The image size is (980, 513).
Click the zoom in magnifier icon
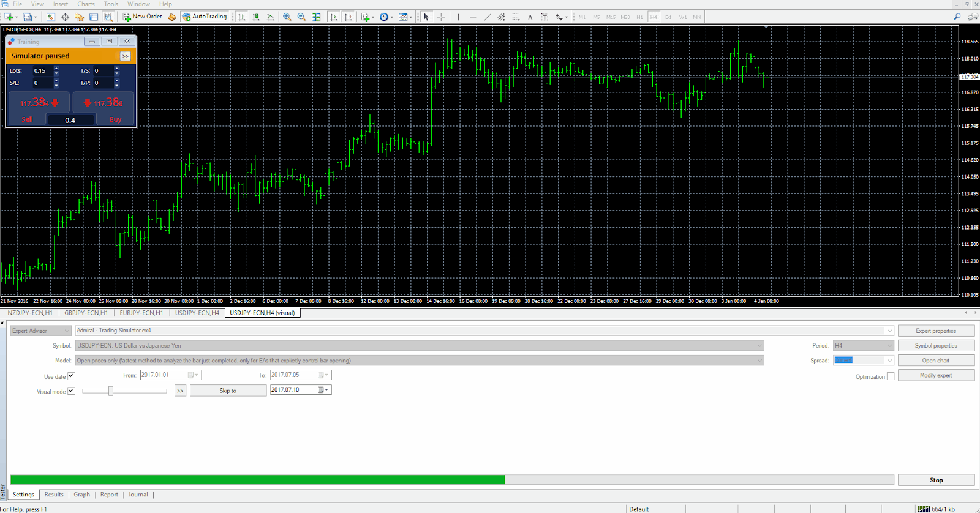287,17
